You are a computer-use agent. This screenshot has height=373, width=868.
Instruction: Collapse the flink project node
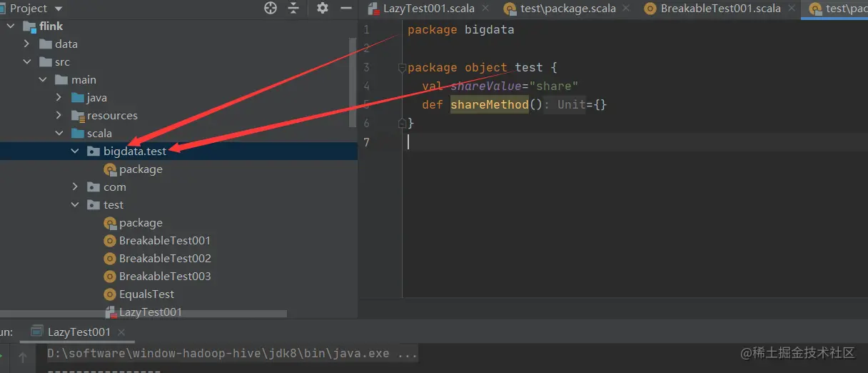click(x=11, y=26)
